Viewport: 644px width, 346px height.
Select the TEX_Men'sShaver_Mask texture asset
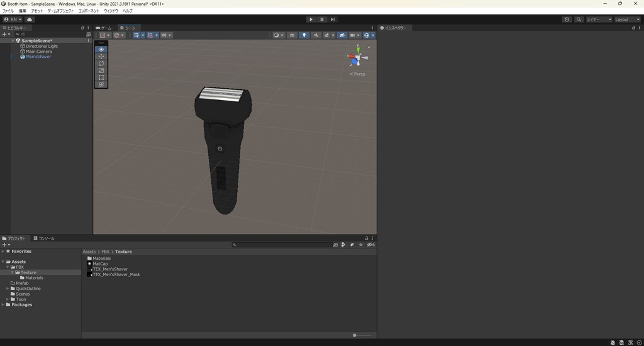(x=113, y=274)
